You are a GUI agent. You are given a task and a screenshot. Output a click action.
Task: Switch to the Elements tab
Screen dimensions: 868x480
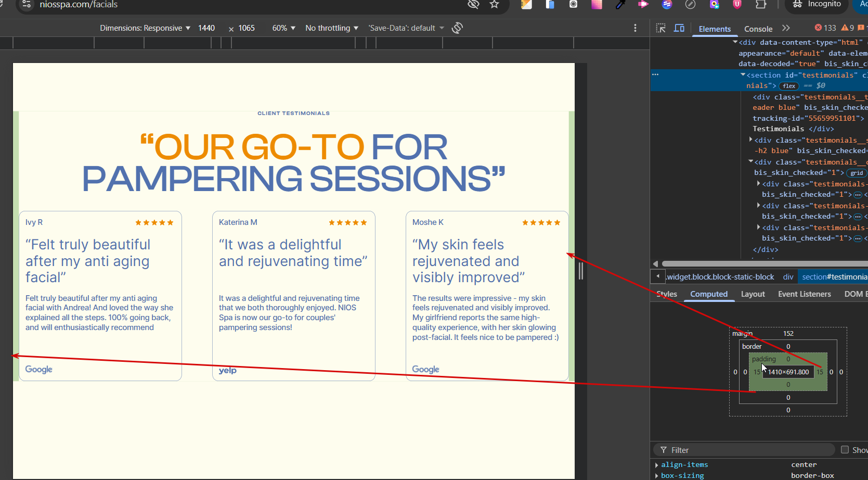715,29
